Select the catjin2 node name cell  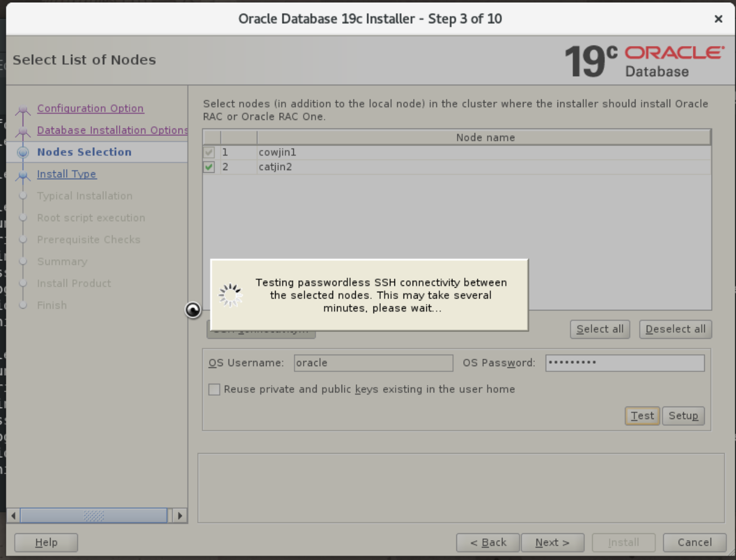(x=484, y=167)
